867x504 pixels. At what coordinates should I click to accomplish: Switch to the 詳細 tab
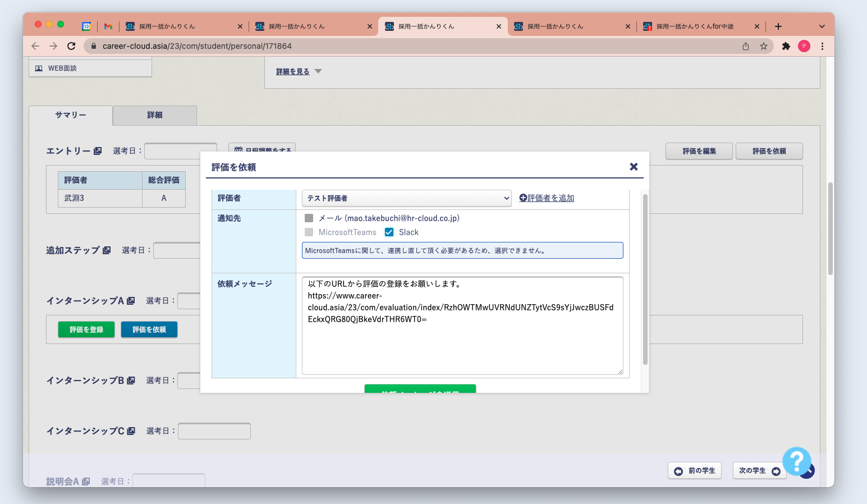click(155, 115)
